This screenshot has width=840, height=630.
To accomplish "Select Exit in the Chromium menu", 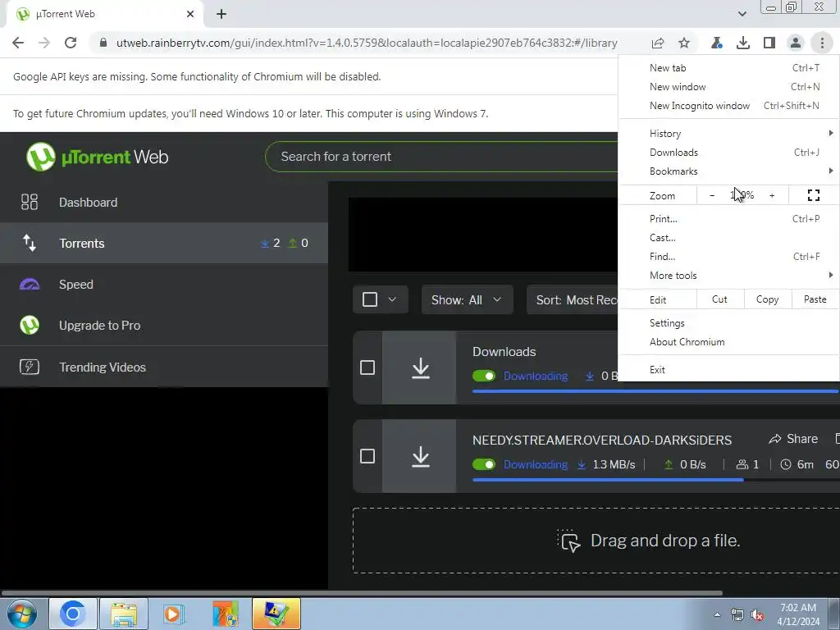I will (729, 370).
